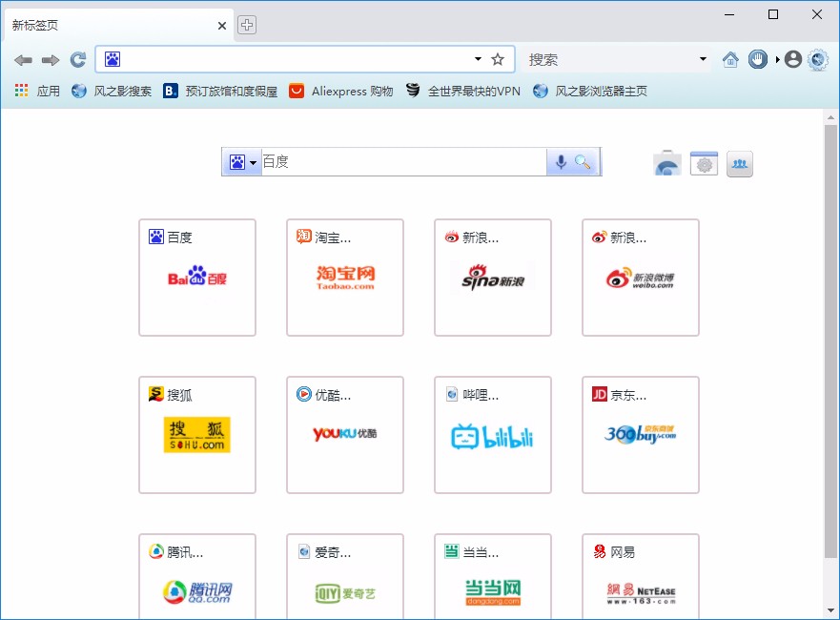
Task: Bookmark this page using the star icon
Action: coord(497,58)
